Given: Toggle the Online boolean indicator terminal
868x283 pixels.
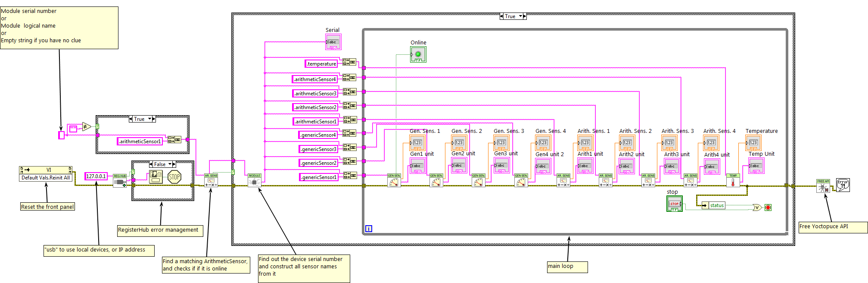Looking at the screenshot, I should pyautogui.click(x=418, y=54).
